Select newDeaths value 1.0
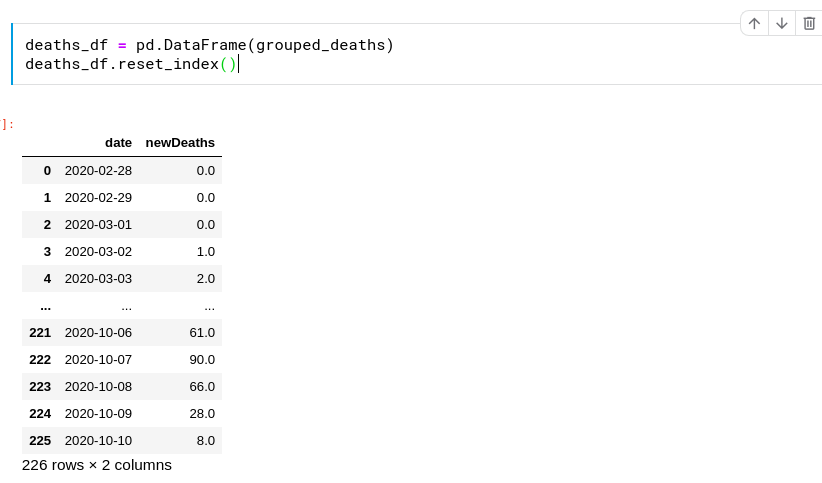 (206, 252)
